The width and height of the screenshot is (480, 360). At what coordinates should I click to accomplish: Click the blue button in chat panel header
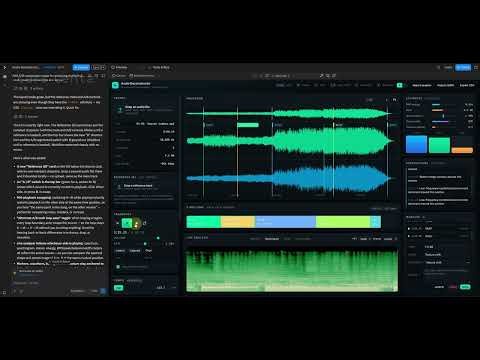81,67
